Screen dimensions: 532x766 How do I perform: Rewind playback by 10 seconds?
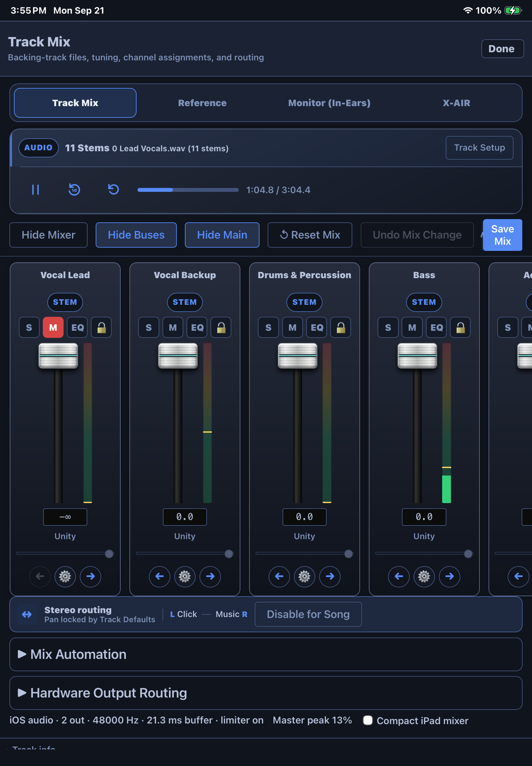[74, 190]
